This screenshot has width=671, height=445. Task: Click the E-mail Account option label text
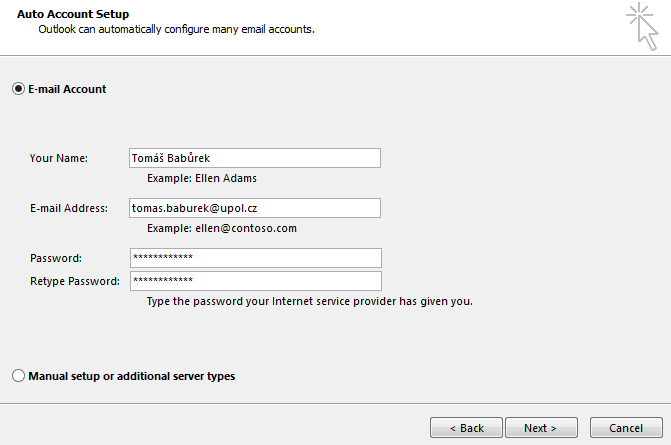pos(67,89)
